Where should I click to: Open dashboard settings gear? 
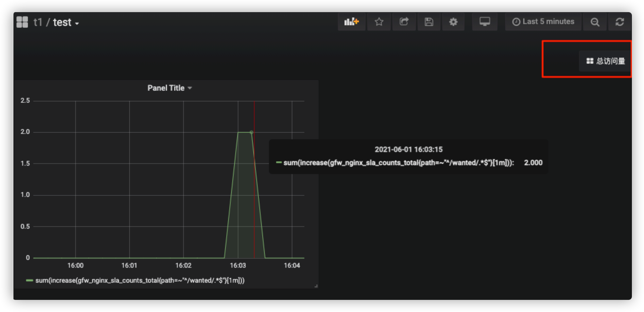(x=453, y=22)
